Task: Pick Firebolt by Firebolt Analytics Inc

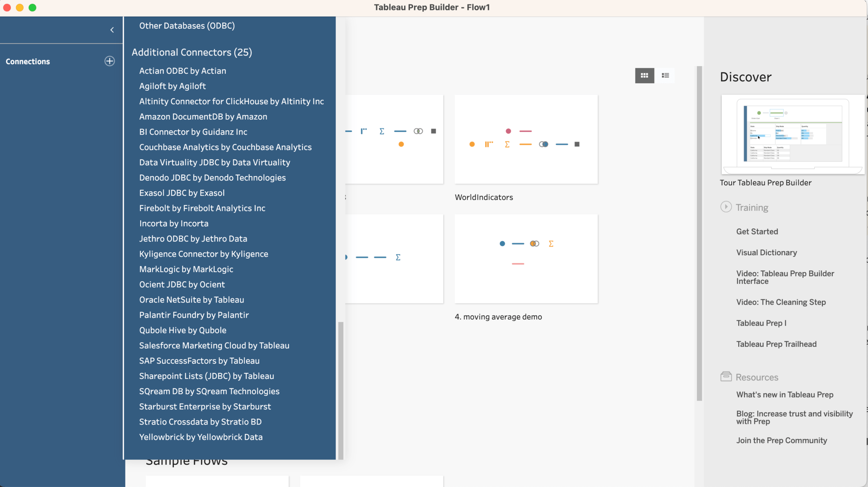Action: 202,208
